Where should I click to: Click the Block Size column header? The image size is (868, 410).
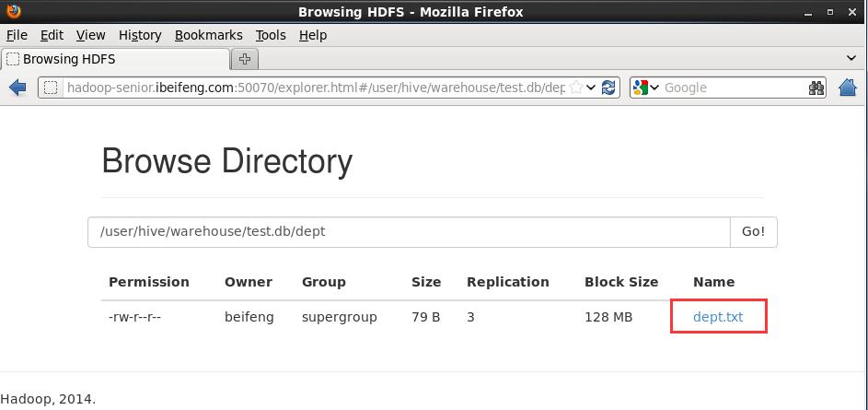click(x=621, y=282)
